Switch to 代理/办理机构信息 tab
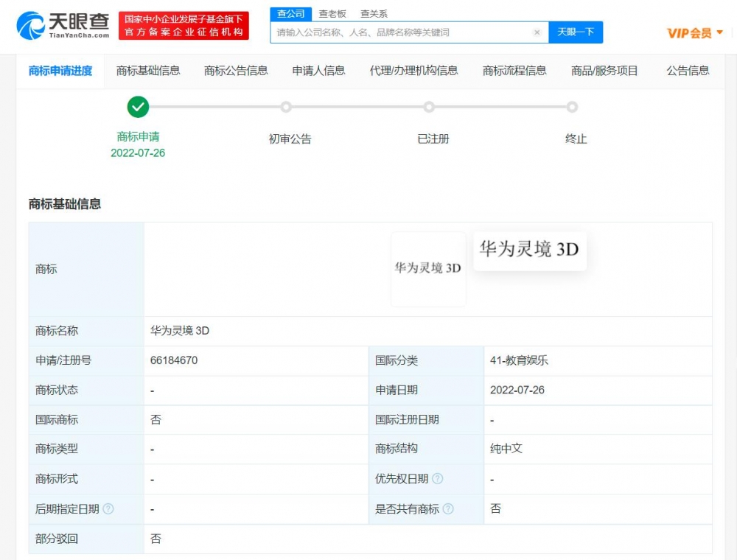 point(413,71)
